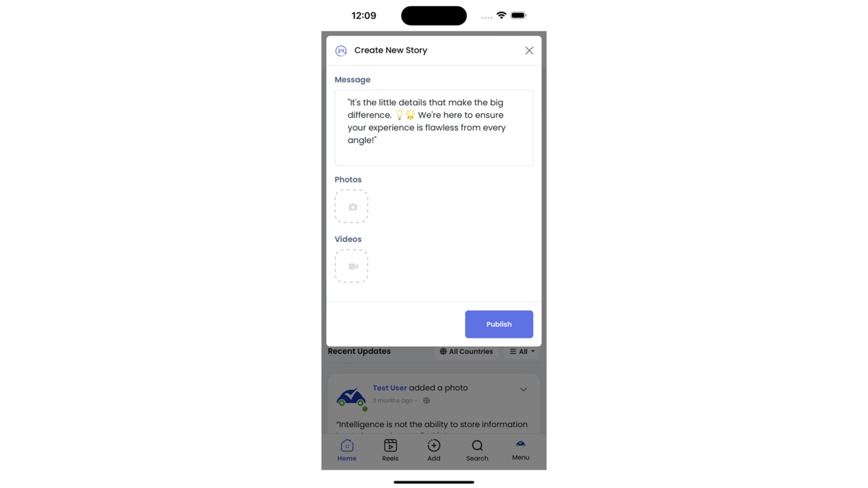Image resolution: width=868 pixels, height=488 pixels.
Task: Open the Search magnifier icon
Action: point(477,446)
